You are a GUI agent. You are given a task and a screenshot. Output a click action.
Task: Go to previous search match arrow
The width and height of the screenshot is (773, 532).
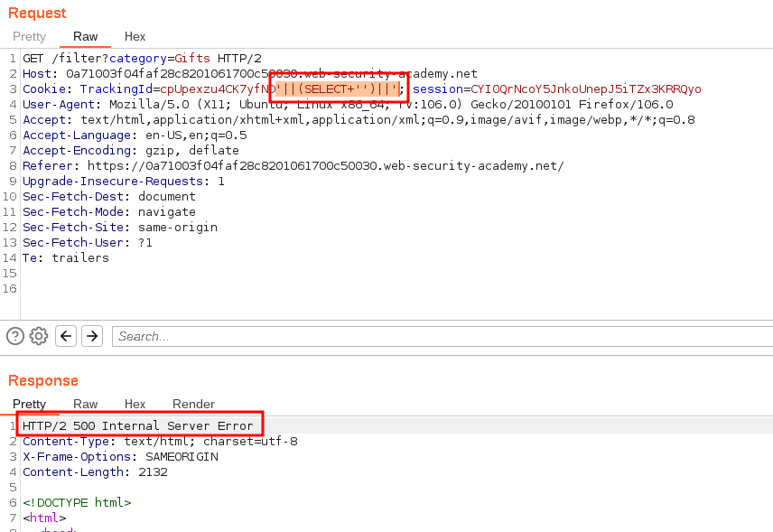[x=66, y=336]
